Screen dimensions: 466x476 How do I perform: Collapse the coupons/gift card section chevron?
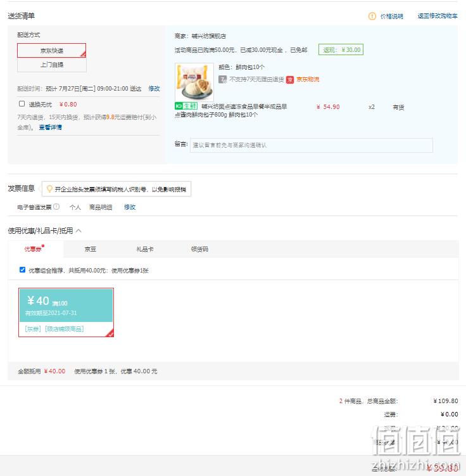coord(79,231)
